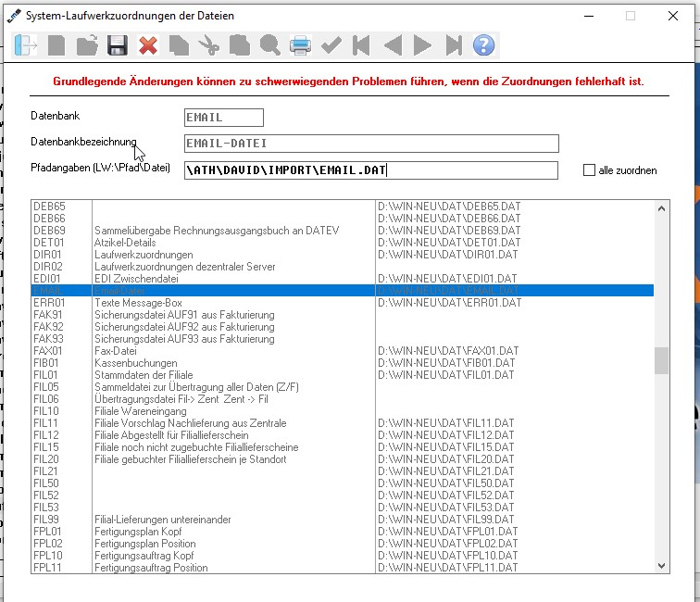Select FIL11 Vorschlag Nachlieferung row
The width and height of the screenshot is (700, 602).
tap(343, 423)
